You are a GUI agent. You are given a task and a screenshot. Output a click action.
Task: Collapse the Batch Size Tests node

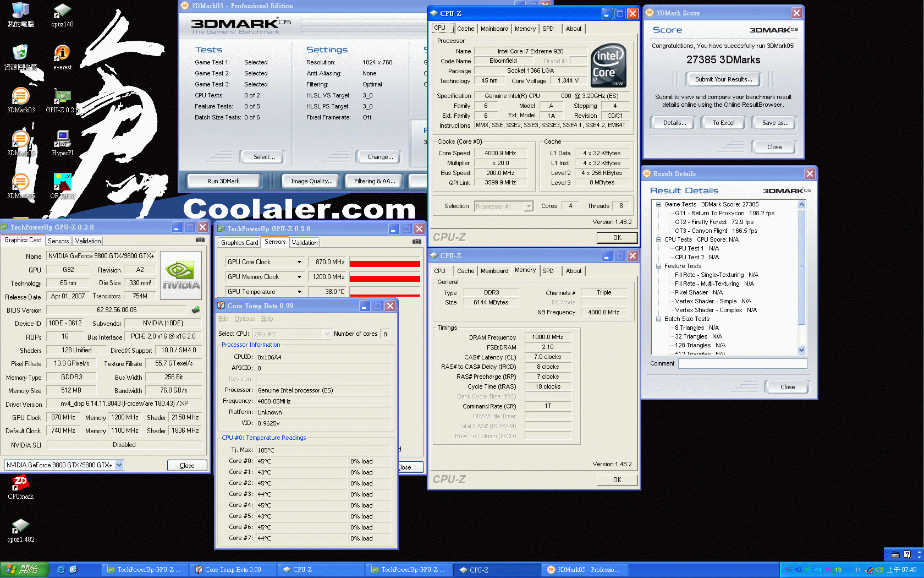tap(658, 319)
